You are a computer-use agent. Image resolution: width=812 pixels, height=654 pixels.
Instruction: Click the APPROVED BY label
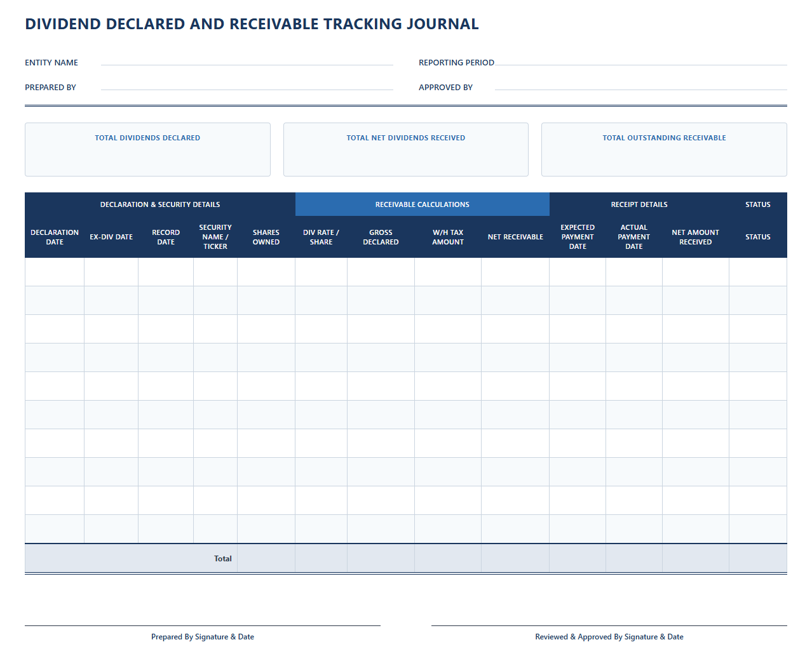click(445, 87)
